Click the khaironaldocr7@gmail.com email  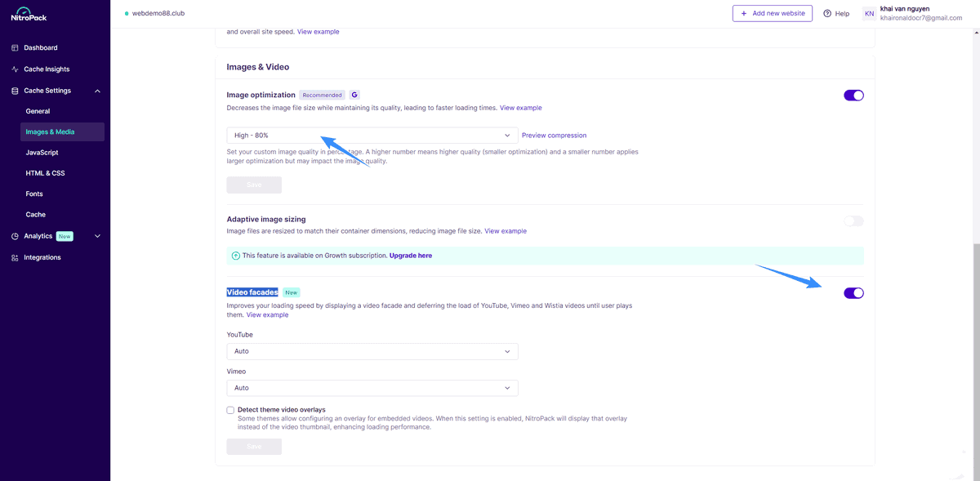(x=921, y=18)
